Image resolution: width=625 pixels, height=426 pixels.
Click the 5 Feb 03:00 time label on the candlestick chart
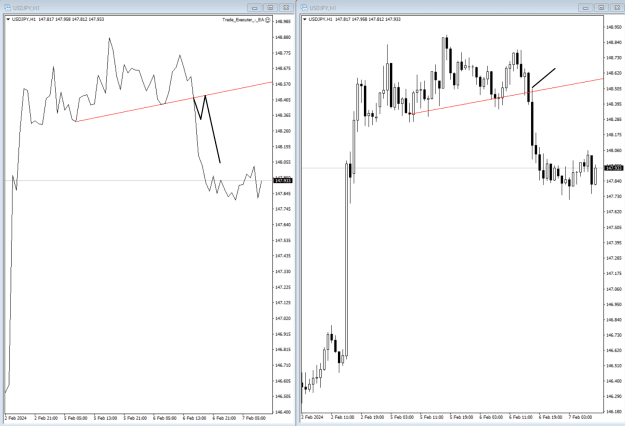pyautogui.click(x=402, y=417)
